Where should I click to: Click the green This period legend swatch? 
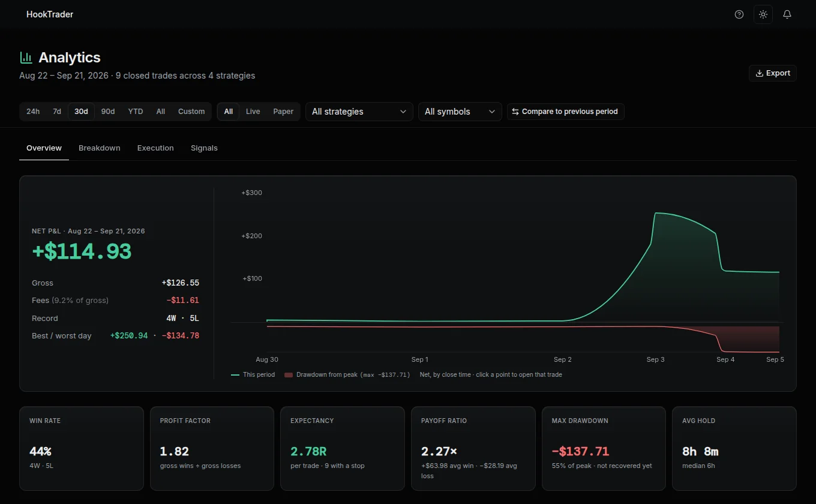click(x=235, y=375)
